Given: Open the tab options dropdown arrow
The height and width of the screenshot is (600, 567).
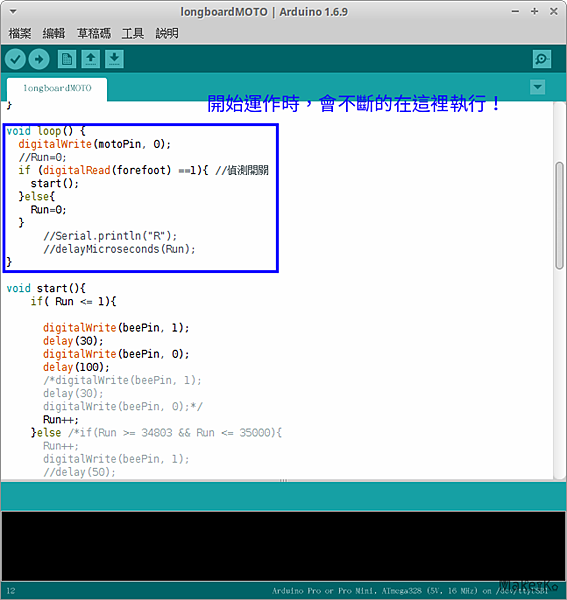Looking at the screenshot, I should [x=538, y=87].
